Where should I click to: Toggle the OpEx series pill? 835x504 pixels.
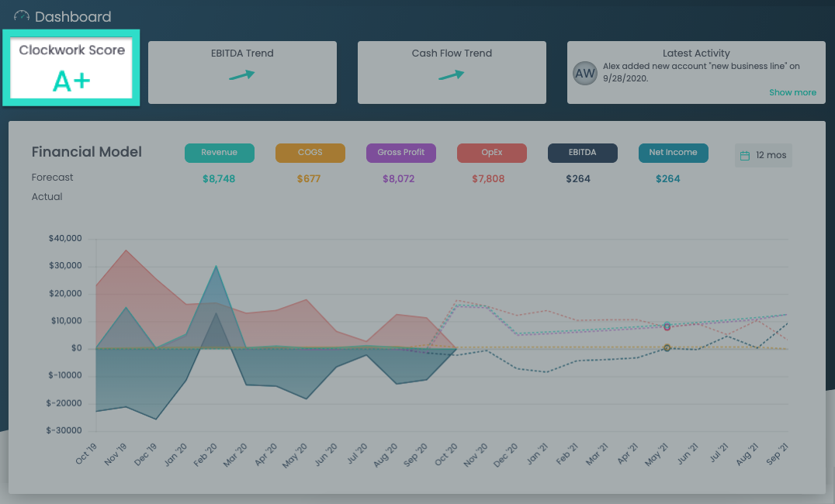(x=491, y=153)
